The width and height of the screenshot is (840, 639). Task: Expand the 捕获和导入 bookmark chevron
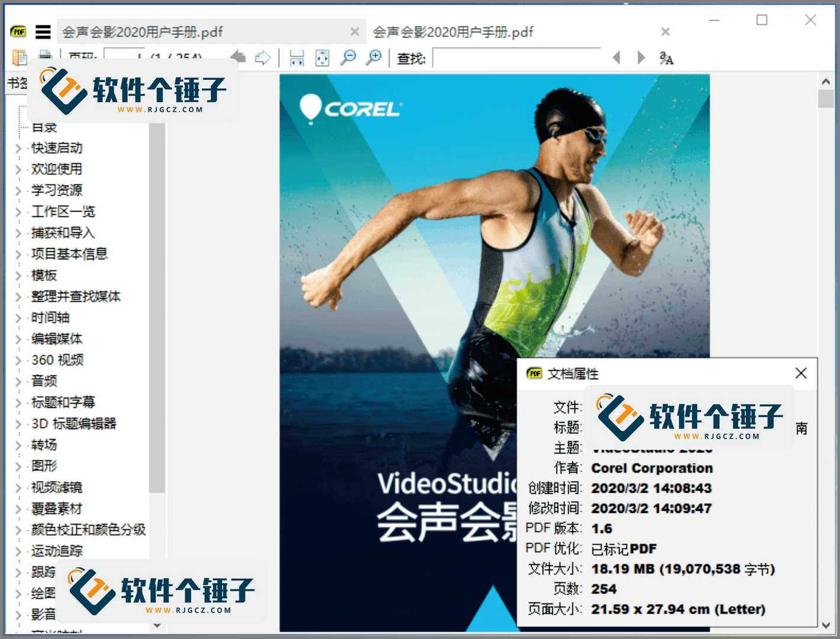point(18,234)
